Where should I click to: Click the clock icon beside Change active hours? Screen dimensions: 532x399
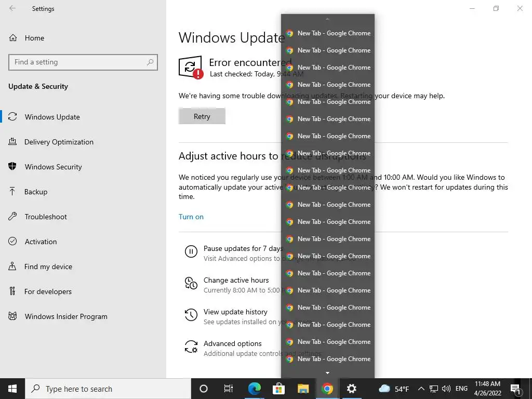pyautogui.click(x=191, y=283)
